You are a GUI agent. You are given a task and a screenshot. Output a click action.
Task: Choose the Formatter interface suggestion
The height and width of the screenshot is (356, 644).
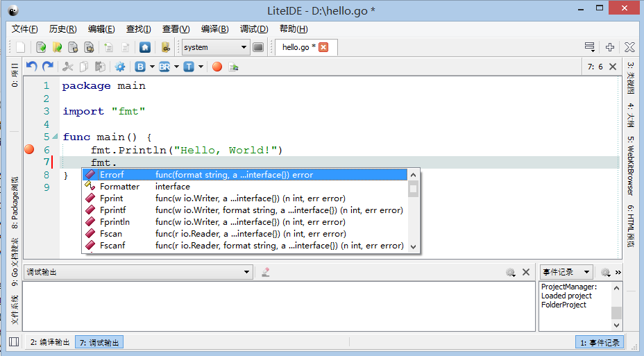pyautogui.click(x=245, y=187)
